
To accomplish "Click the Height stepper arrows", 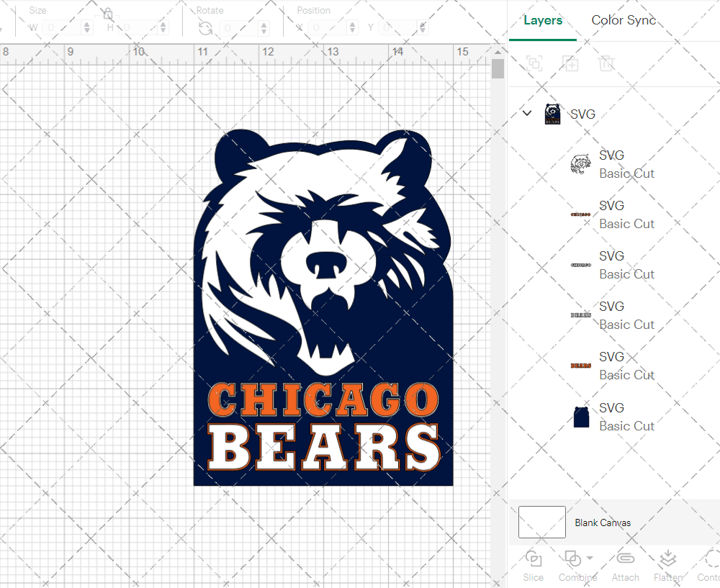I will pyautogui.click(x=163, y=27).
